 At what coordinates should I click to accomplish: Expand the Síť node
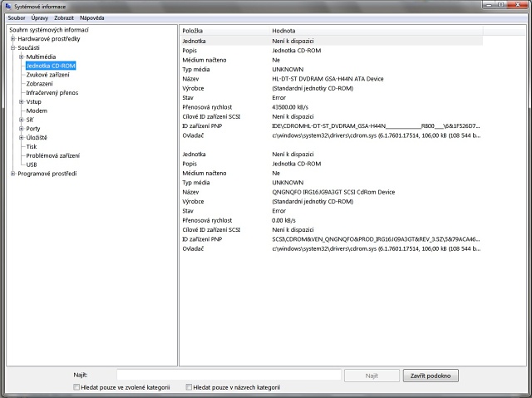22,120
